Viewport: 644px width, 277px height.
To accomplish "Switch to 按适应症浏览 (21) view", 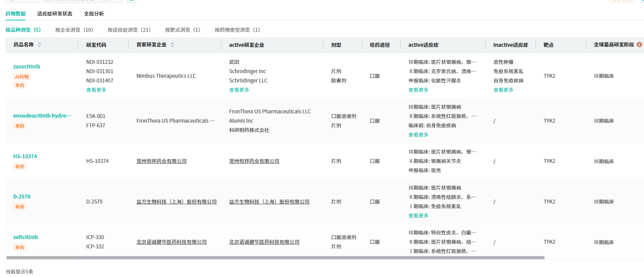I will tap(129, 30).
